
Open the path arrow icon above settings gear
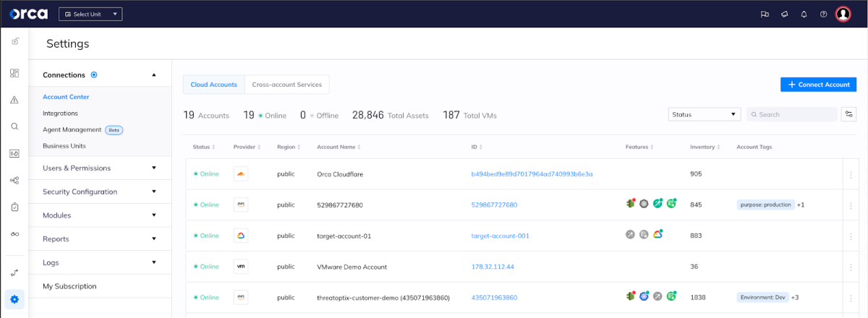(x=14, y=272)
